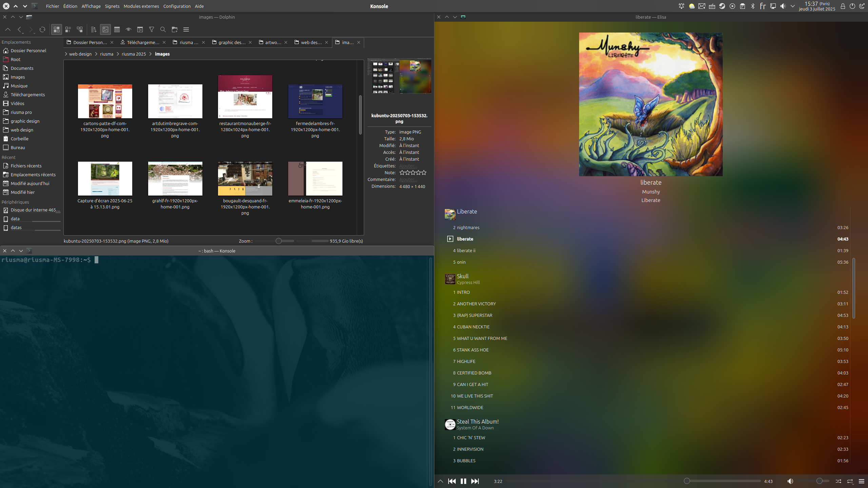Screen dimensions: 868x488
Task: Open the notifications bell in system tray
Action: tap(682, 6)
